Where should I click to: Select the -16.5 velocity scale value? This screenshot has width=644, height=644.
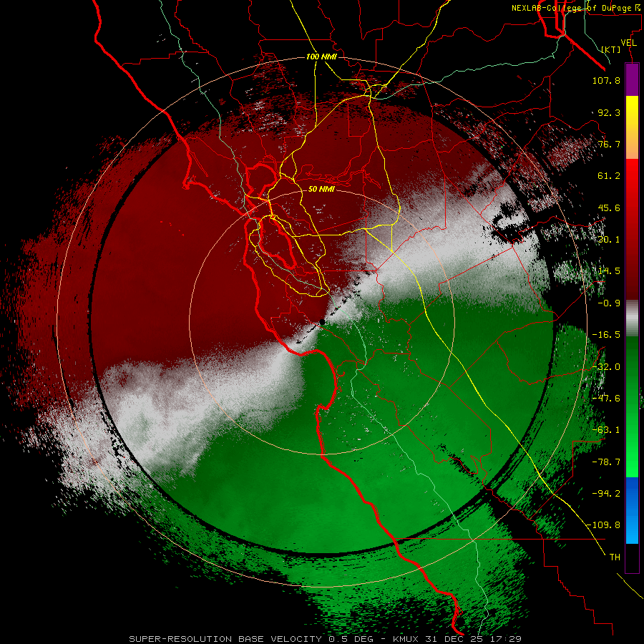[606, 335]
